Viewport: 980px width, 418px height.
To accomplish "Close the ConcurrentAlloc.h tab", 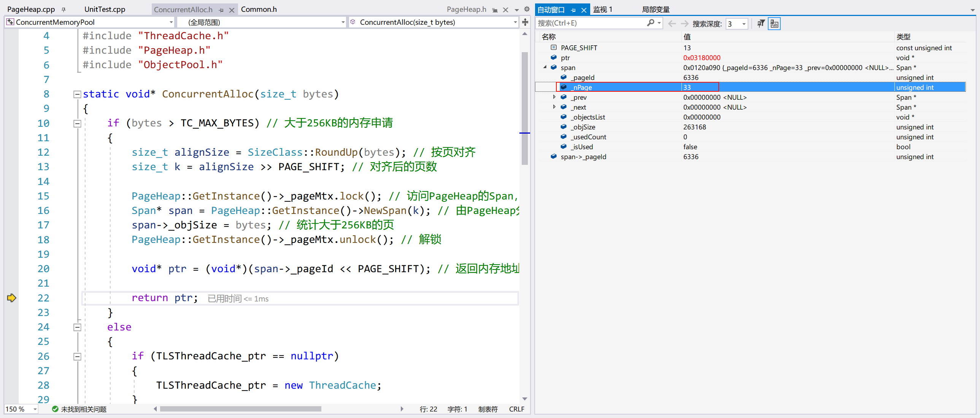I will pos(232,10).
